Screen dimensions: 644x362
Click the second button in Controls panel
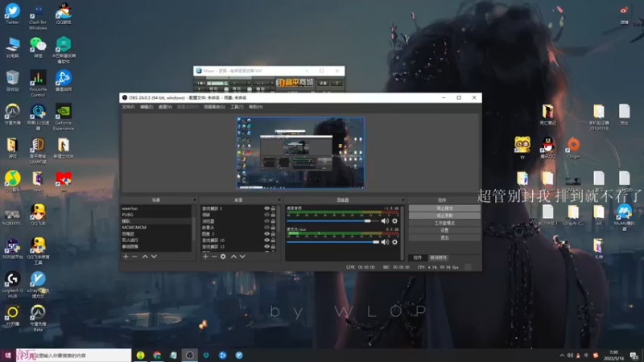tap(444, 216)
